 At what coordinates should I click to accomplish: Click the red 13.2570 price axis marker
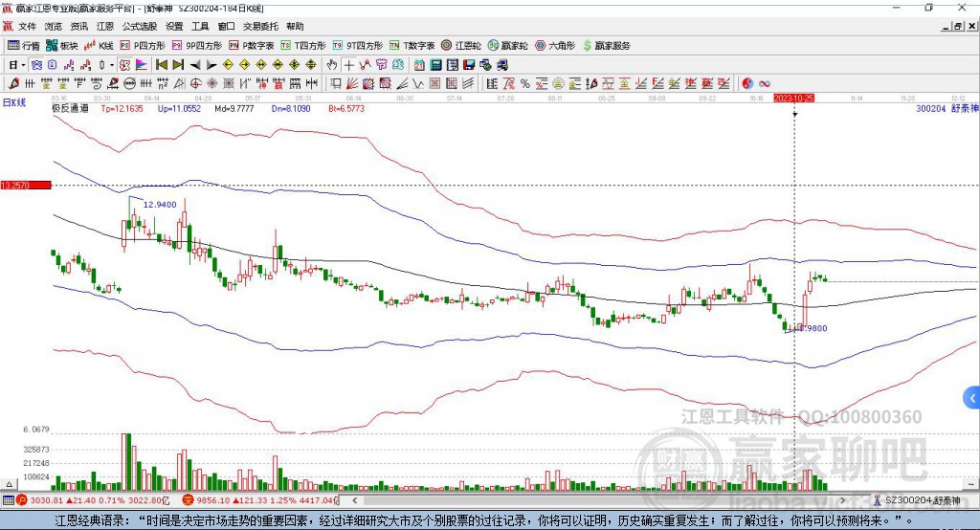coord(26,185)
